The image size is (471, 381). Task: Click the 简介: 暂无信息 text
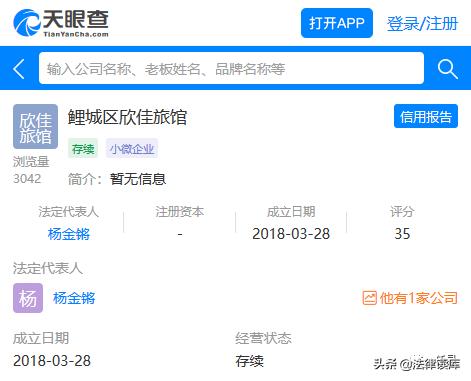pyautogui.click(x=117, y=179)
